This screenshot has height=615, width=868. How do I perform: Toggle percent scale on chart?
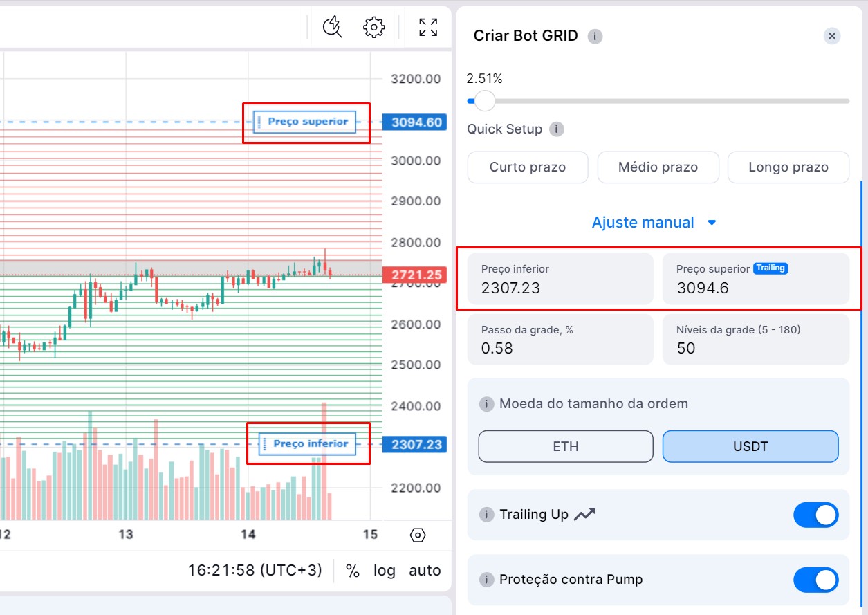[353, 571]
